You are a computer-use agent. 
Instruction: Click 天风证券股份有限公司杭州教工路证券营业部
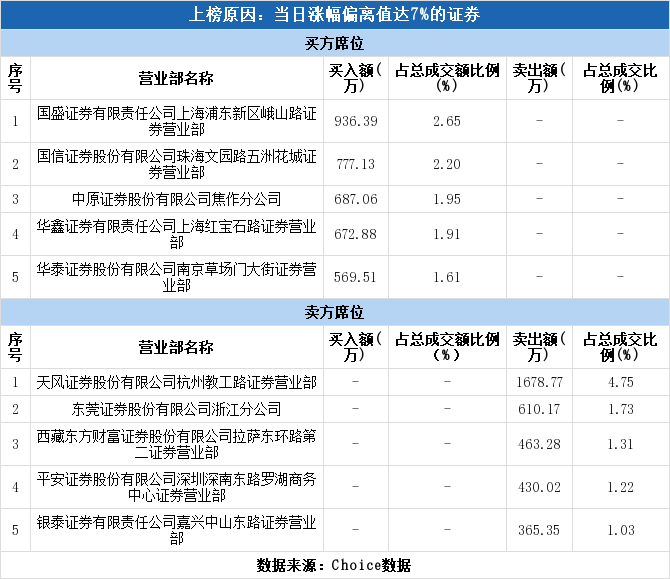pos(176,382)
